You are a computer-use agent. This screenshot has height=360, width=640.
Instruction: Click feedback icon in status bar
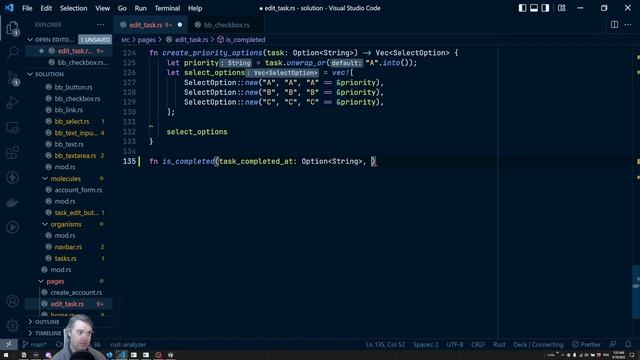[x=613, y=344]
